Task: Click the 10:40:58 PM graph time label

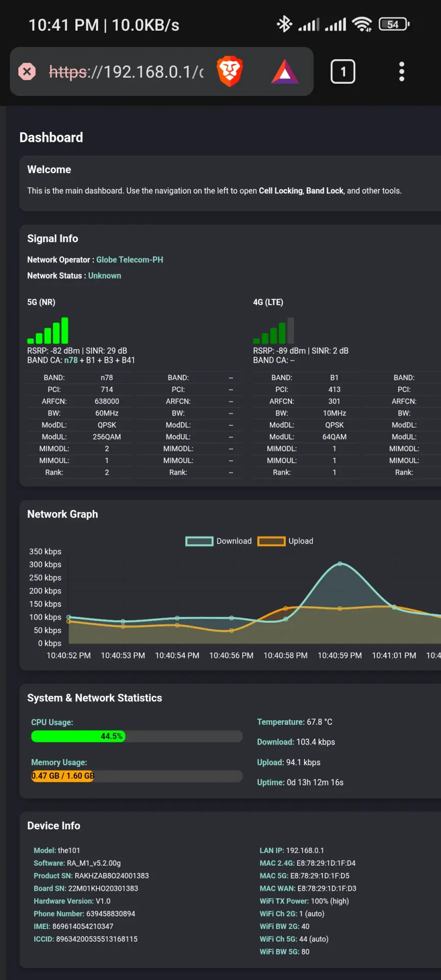Action: click(285, 655)
